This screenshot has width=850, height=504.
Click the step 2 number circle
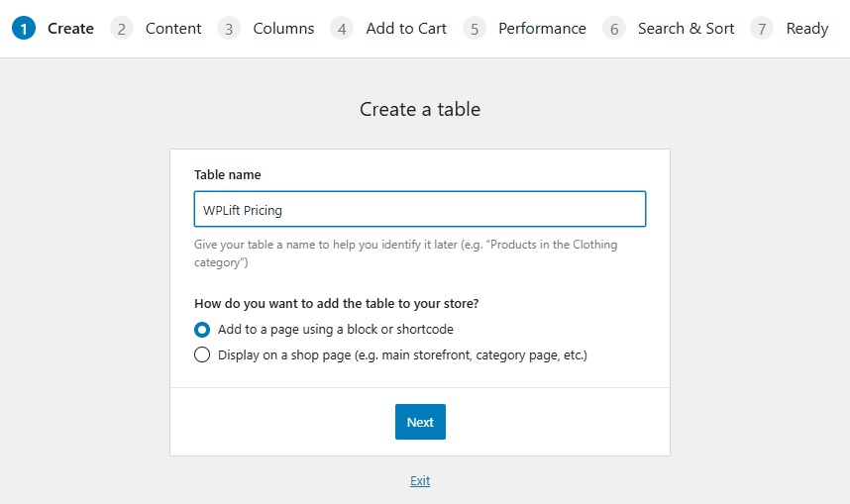tap(122, 29)
